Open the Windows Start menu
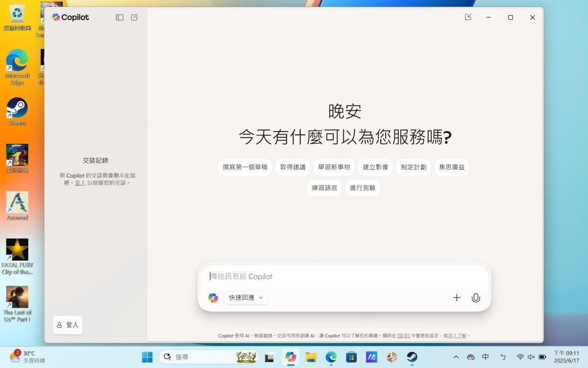The height and width of the screenshot is (368, 588). pos(147,357)
